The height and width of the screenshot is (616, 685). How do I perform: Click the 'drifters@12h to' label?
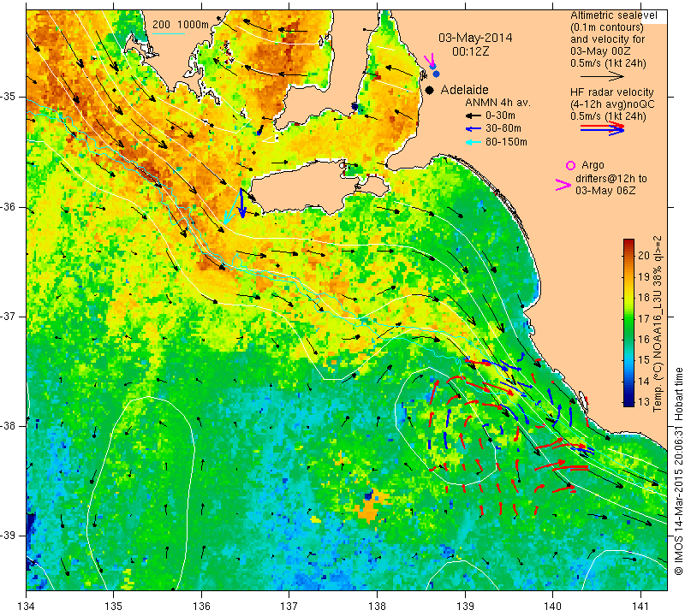611,179
